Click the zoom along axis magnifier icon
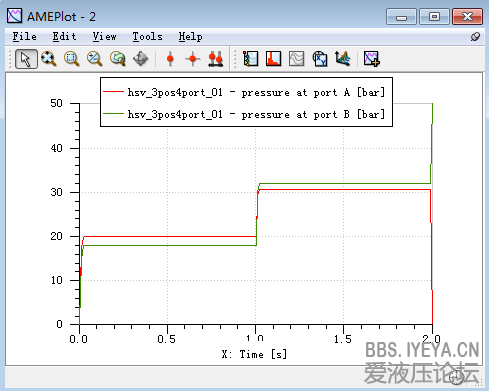Screen dimensions: 489x391 (x=94, y=59)
